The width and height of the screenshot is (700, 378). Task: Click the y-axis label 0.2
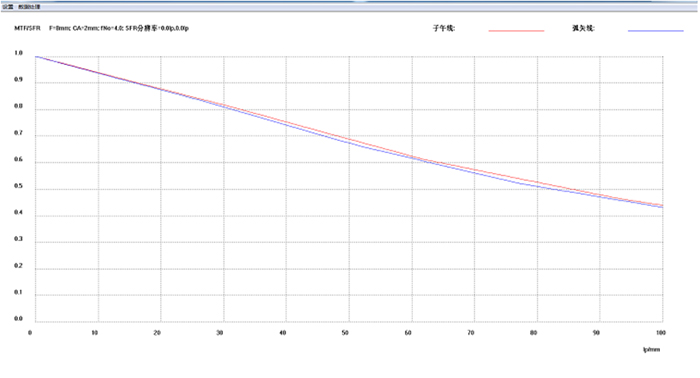(x=18, y=265)
